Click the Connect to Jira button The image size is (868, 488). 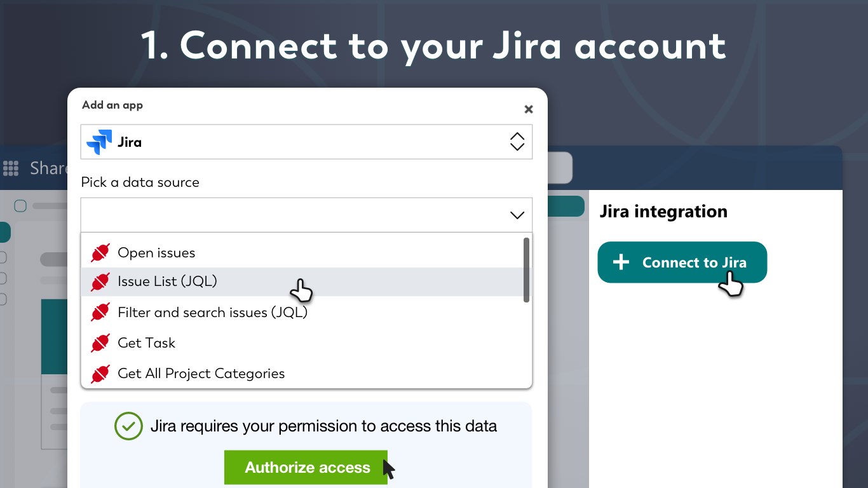pos(682,262)
